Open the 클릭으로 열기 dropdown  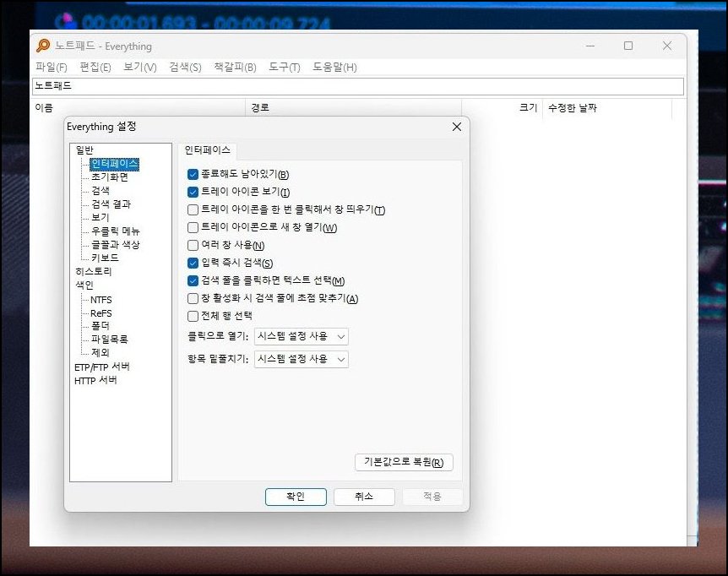click(x=302, y=336)
